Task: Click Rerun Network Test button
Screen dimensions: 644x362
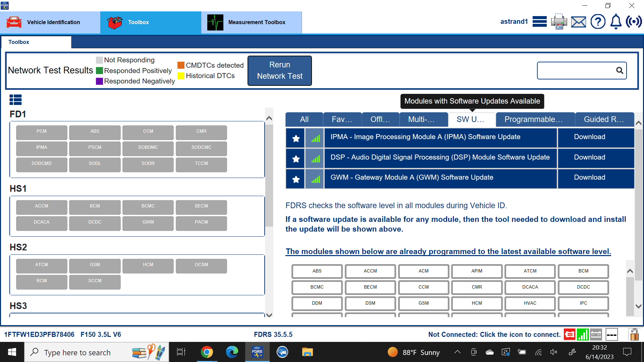Action: 280,70
